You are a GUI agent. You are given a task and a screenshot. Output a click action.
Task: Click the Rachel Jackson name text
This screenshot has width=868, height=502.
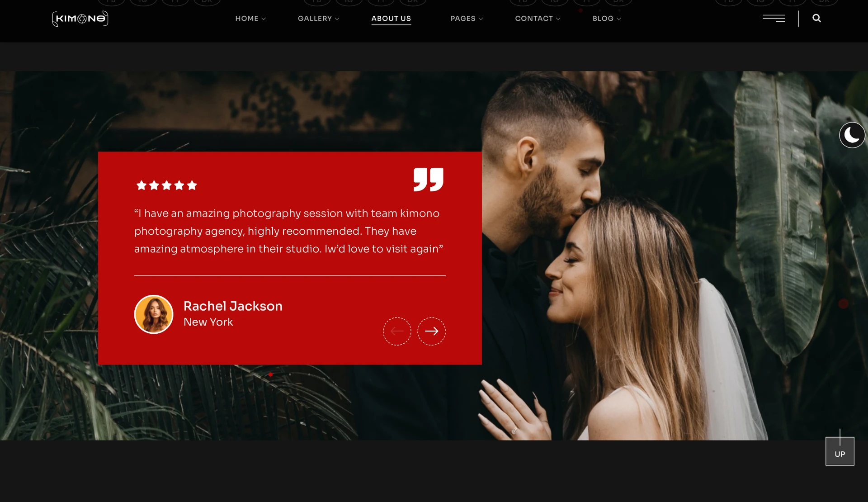(233, 306)
